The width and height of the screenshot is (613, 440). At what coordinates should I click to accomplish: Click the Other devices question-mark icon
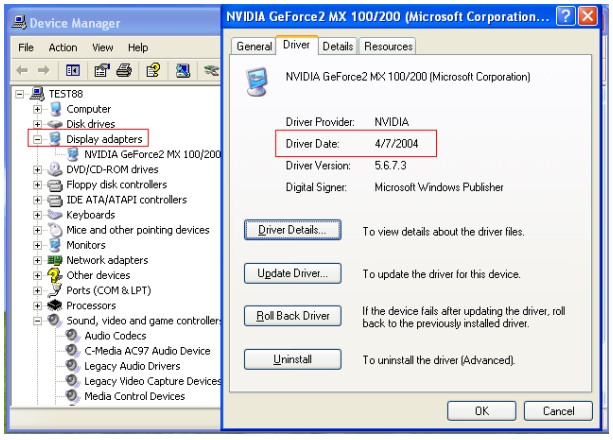pos(55,275)
